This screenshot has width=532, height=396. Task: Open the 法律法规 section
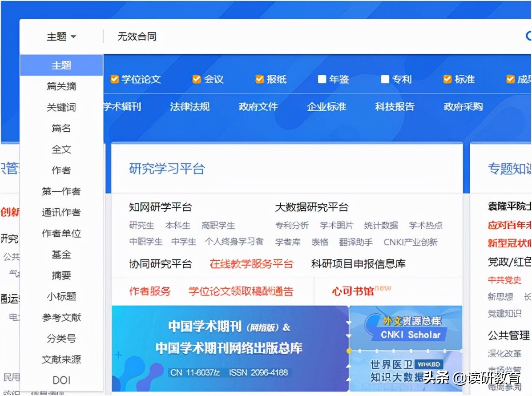click(x=189, y=107)
